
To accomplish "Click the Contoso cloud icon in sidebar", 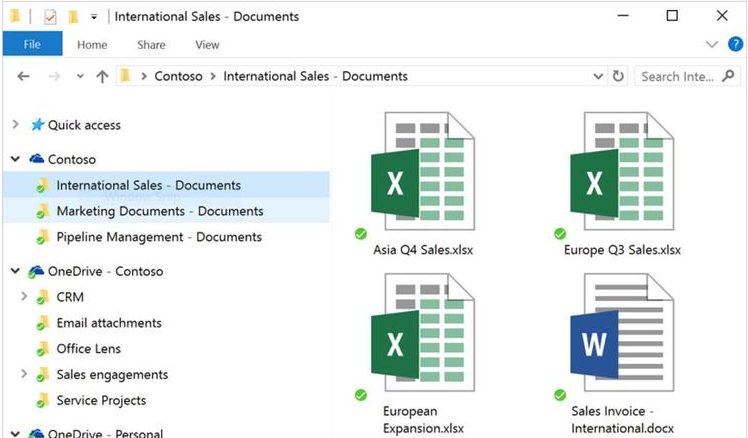I will tap(37, 159).
